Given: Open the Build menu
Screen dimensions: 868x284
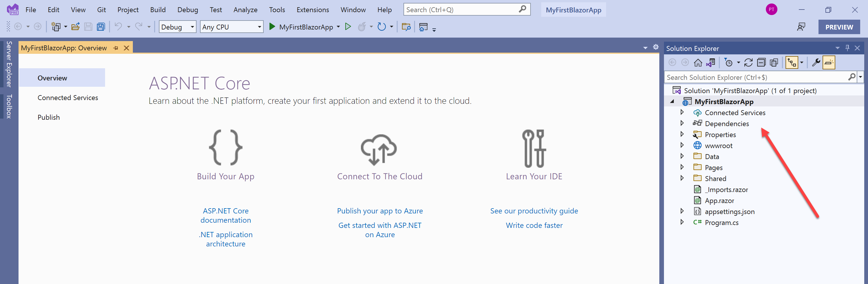Looking at the screenshot, I should 158,10.
